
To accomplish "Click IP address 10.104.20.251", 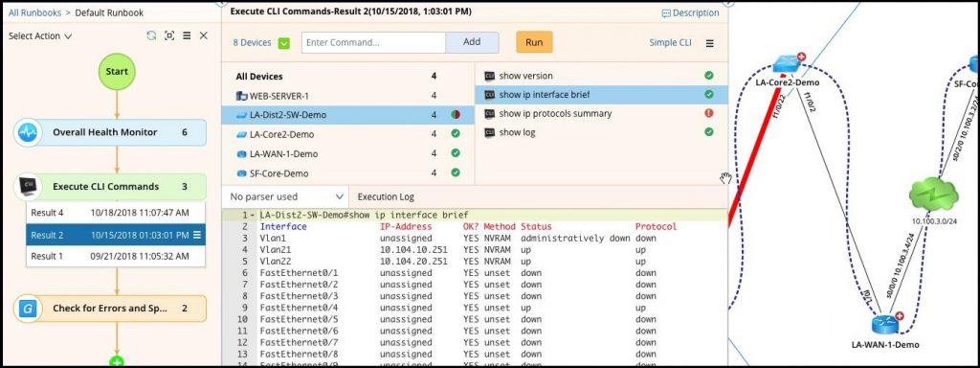I will [x=413, y=261].
